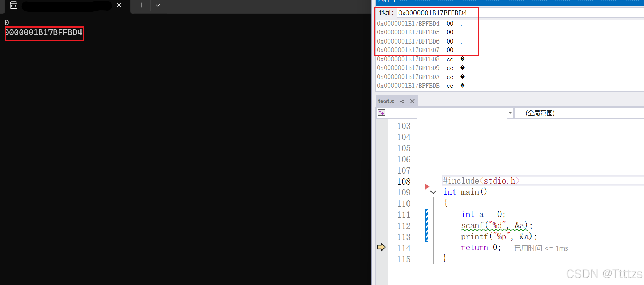Click line number 115 in editor
644x285 pixels.
[404, 259]
